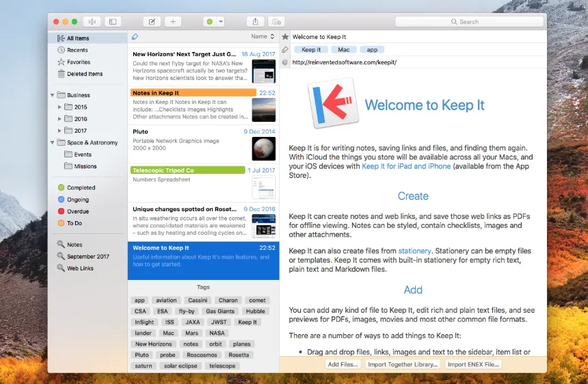Filter by the Gas Giants tag
Screen dimensions: 588x384
[x=220, y=311]
